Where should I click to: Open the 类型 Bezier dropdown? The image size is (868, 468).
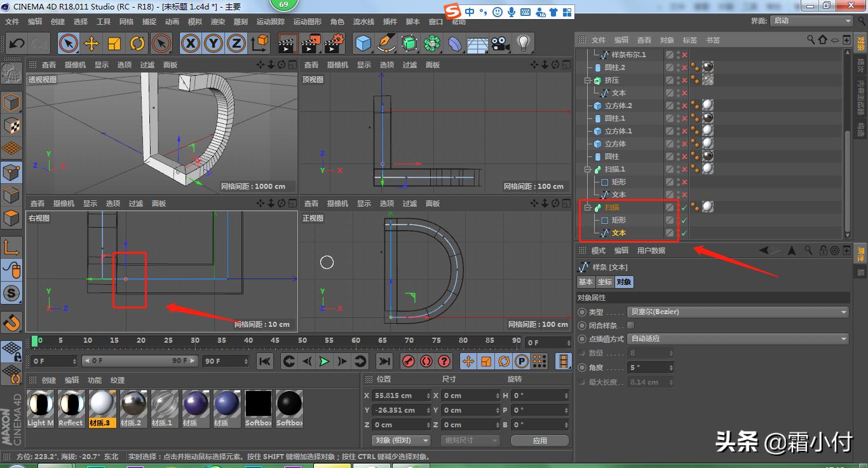click(737, 312)
